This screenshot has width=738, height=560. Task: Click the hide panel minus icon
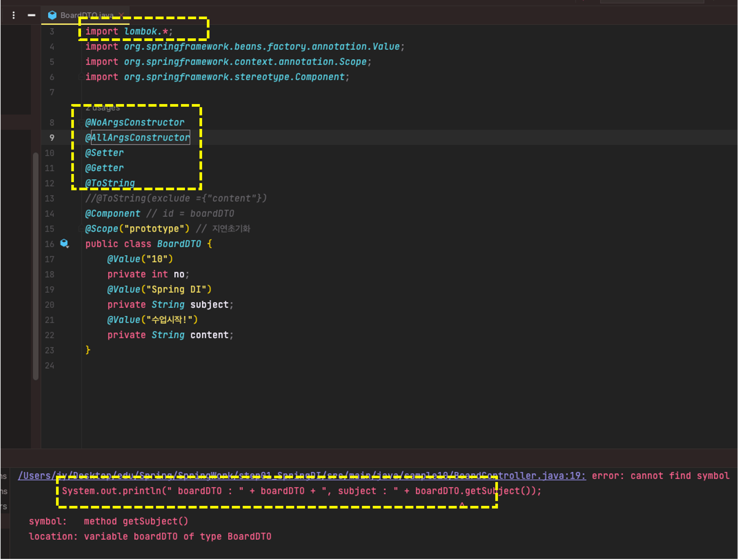click(x=31, y=15)
